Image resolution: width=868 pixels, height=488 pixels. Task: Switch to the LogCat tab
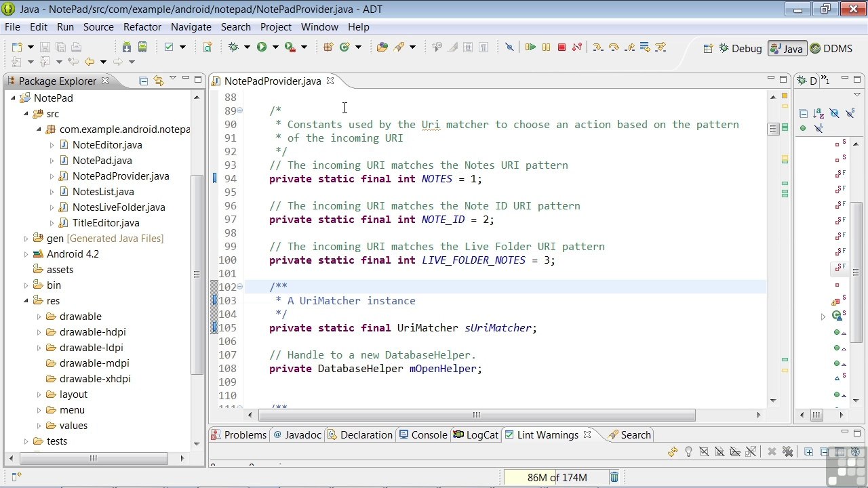pos(475,434)
